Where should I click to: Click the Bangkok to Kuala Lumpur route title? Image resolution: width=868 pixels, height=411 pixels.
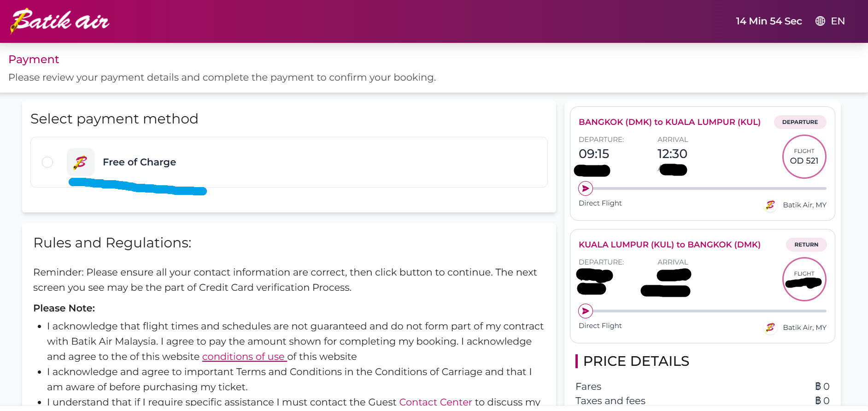(669, 122)
